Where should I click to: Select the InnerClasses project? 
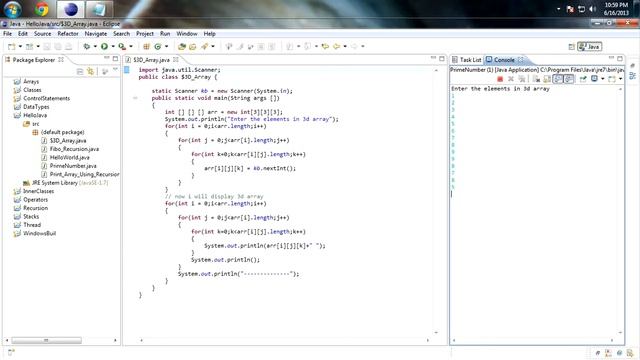(x=38, y=191)
